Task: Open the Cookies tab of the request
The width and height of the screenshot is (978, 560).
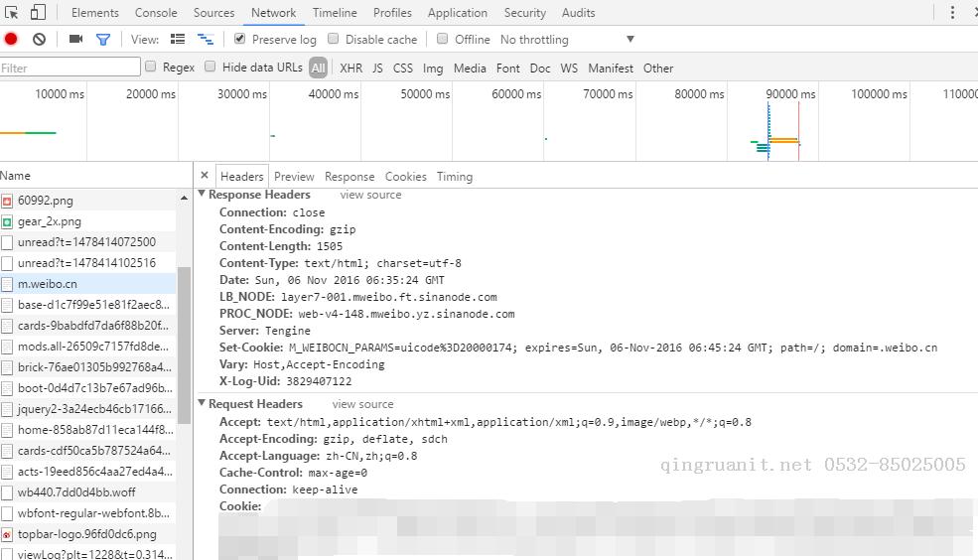Action: click(405, 177)
